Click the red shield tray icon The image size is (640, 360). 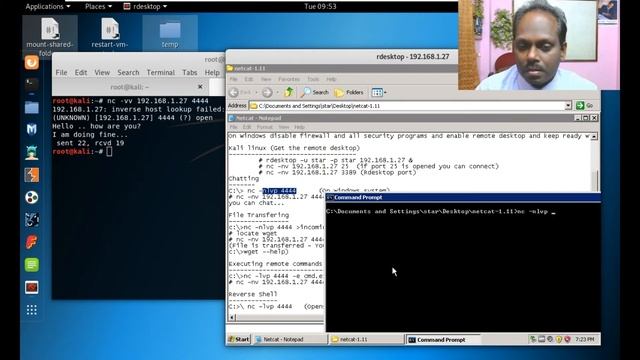click(567, 339)
